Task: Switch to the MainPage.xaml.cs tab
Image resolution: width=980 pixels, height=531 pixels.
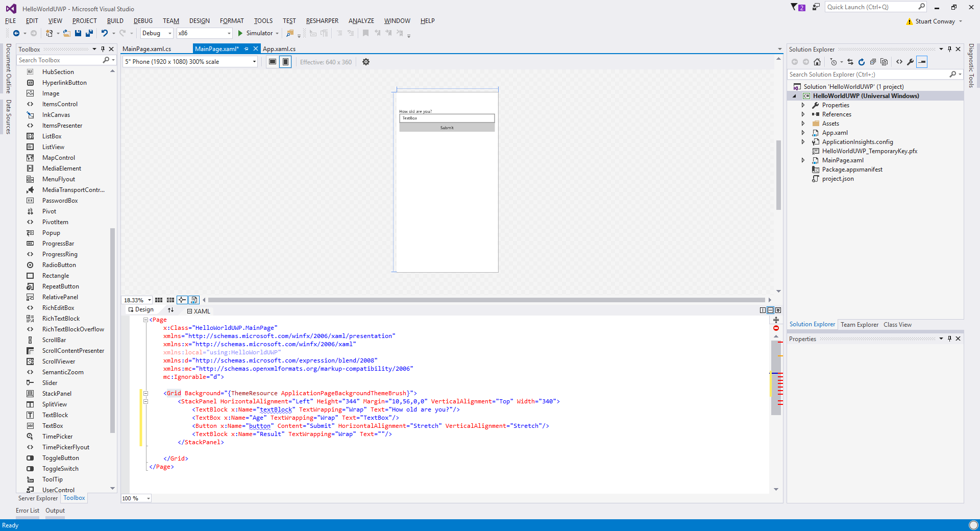Action: 146,49
